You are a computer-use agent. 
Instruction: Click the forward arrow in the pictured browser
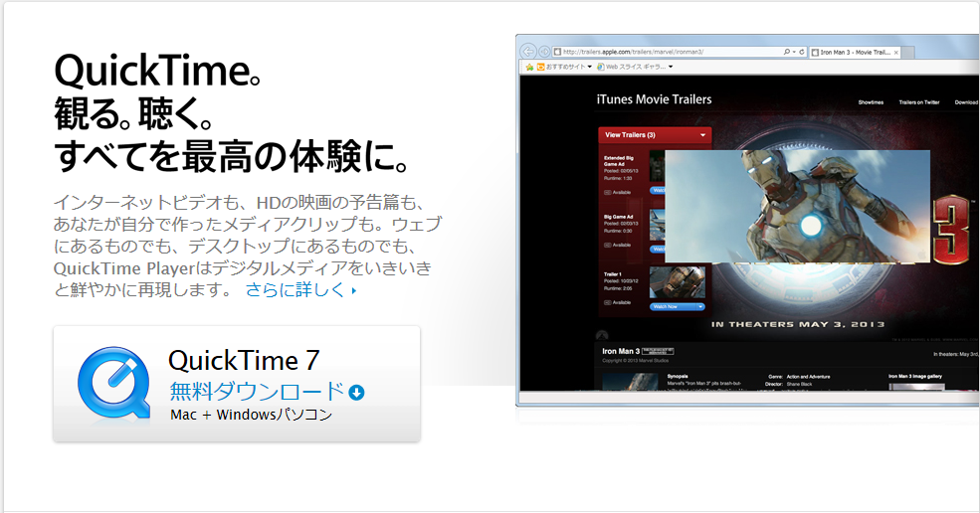tap(544, 52)
